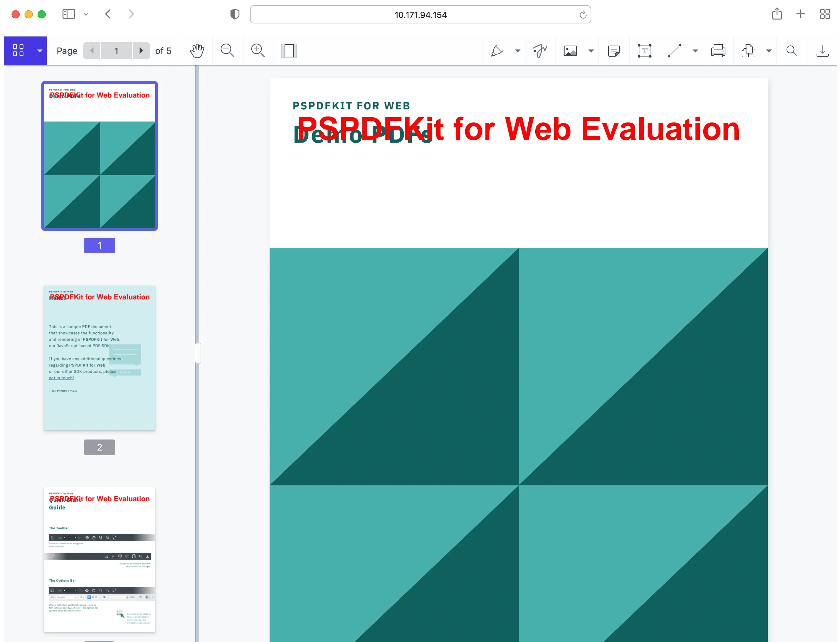The image size is (840, 642).
Task: Click the zoom out magnifier
Action: click(227, 51)
